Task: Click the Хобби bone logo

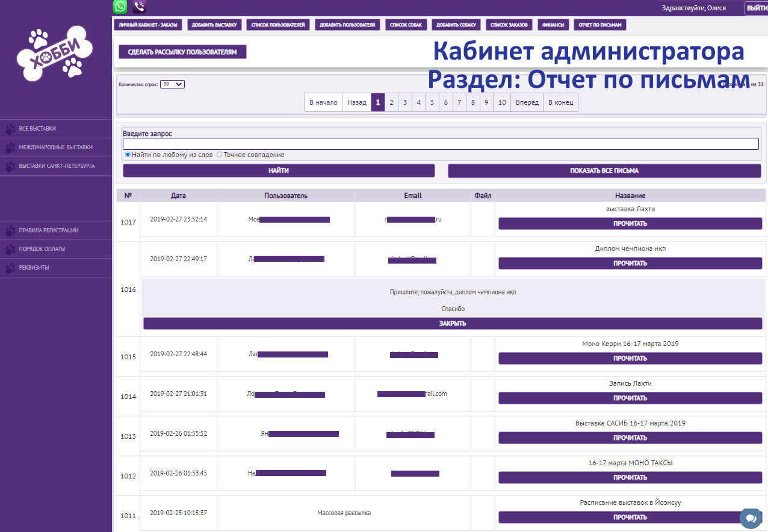Action: point(55,53)
